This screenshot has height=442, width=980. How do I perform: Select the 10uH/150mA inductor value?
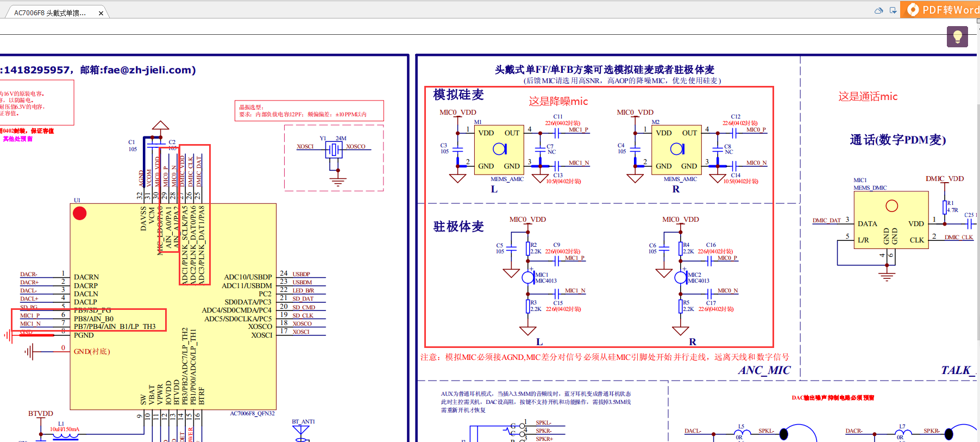pos(65,429)
